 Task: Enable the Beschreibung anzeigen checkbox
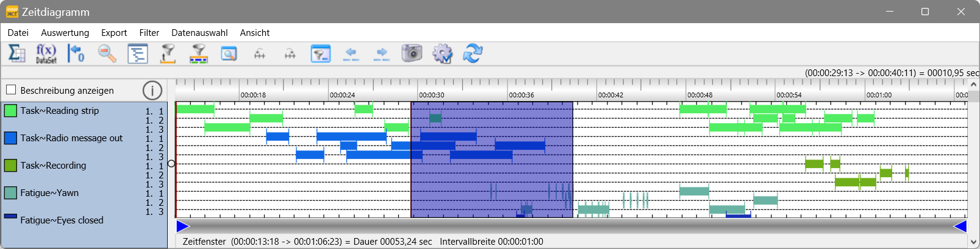tap(11, 90)
